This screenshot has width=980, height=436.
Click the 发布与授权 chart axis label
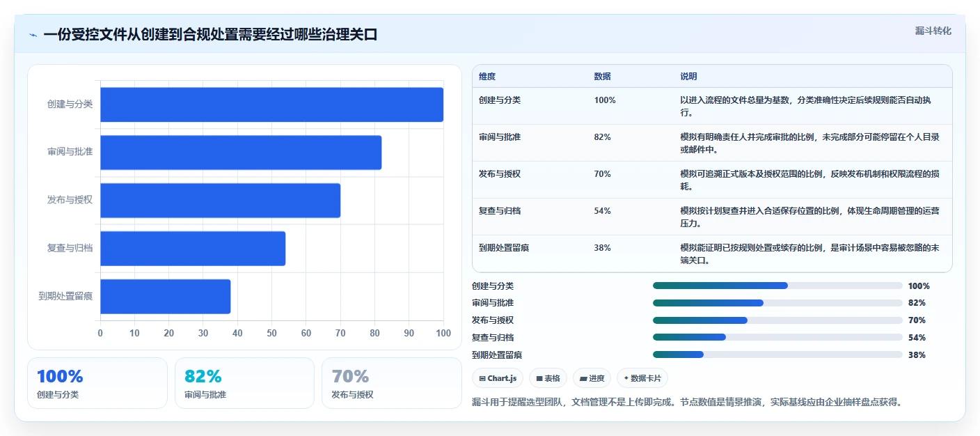click(70, 200)
